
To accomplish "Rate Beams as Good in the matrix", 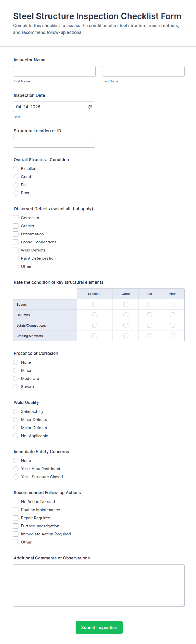I will [125, 304].
